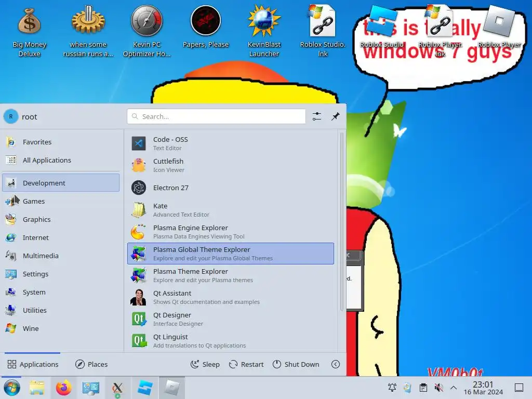532x399 pixels.
Task: Click the Windows-style start button
Action: (12, 388)
